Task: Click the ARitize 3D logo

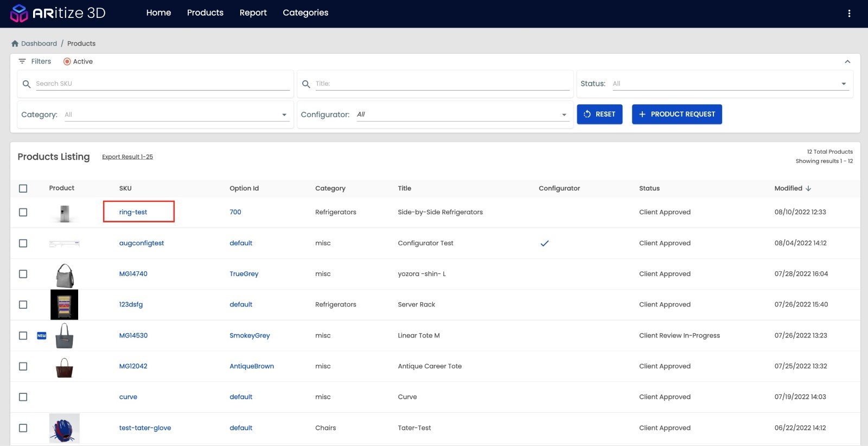Action: (58, 13)
